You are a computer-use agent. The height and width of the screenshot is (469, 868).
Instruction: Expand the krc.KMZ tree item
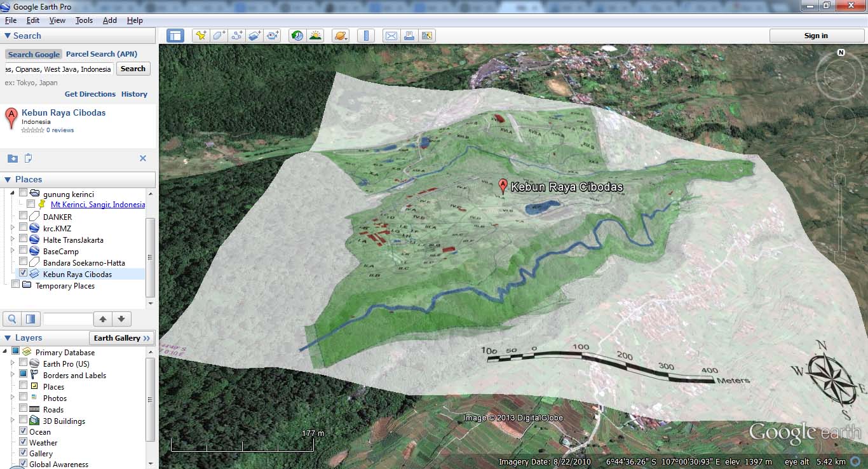[11, 228]
